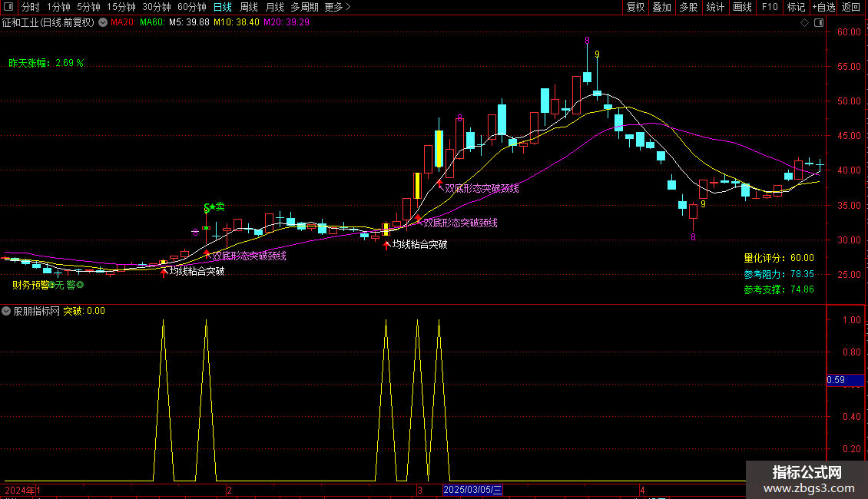
Task: Switch to 月线 monthly chart
Action: [x=274, y=7]
